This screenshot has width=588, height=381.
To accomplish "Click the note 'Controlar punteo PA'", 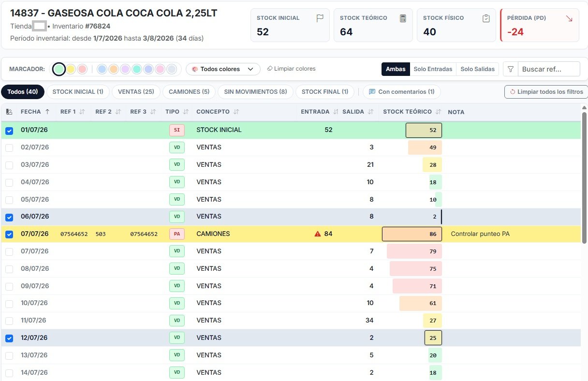I will coord(480,234).
